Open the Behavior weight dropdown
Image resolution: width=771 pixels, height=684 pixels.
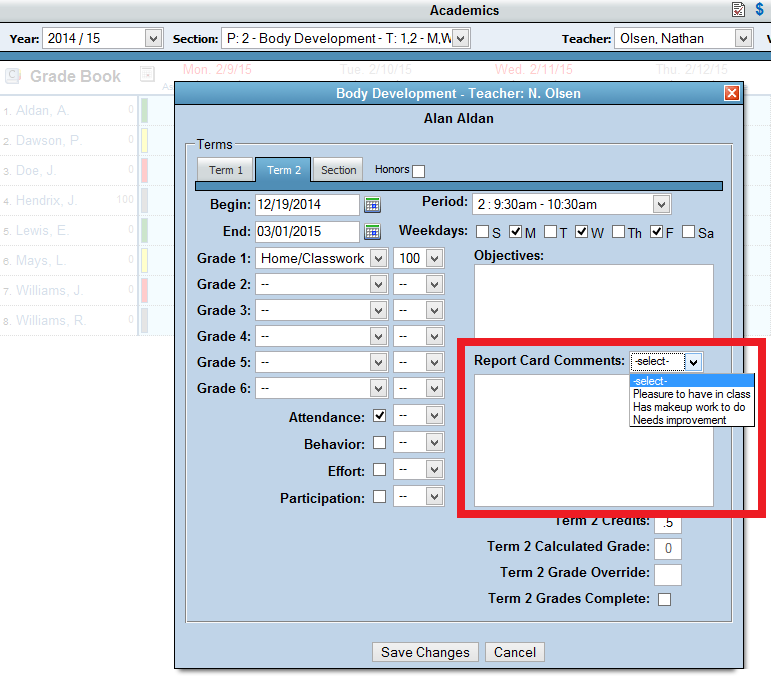[x=419, y=443]
